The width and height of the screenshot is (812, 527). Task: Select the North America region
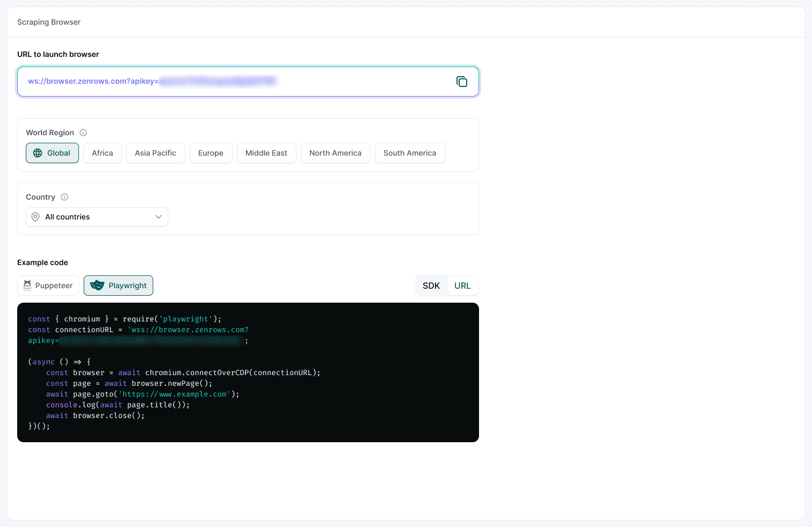336,153
